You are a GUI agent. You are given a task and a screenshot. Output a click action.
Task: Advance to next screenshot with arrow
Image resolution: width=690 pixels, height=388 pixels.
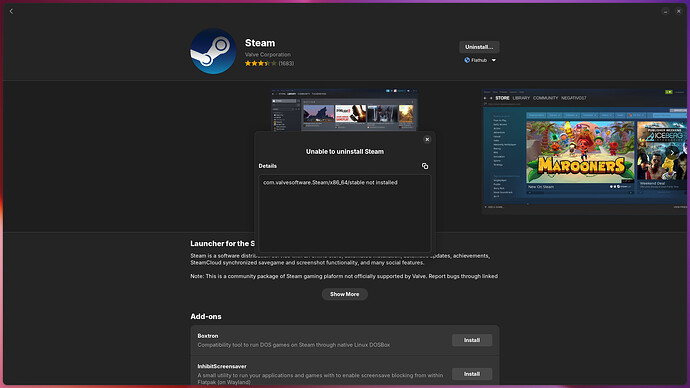point(672,152)
